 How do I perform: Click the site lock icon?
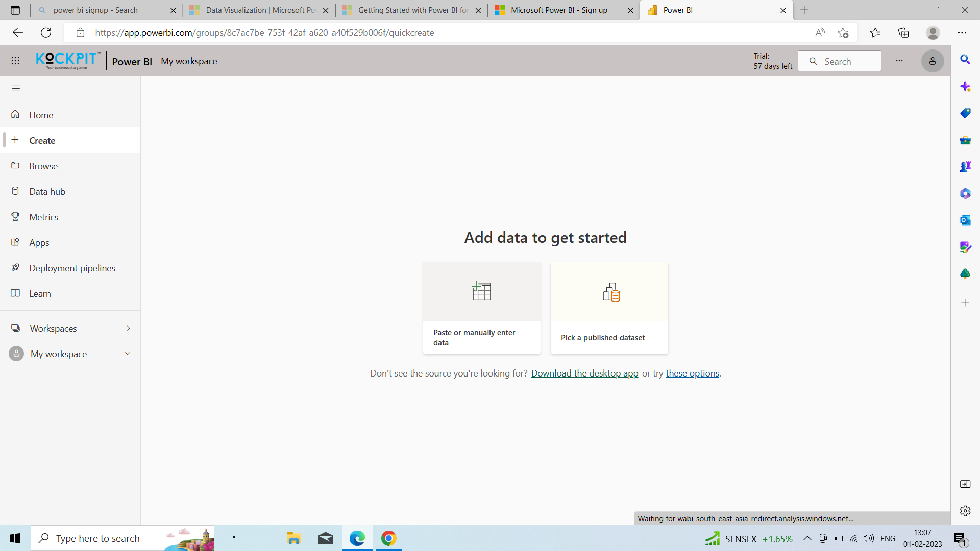[80, 33]
